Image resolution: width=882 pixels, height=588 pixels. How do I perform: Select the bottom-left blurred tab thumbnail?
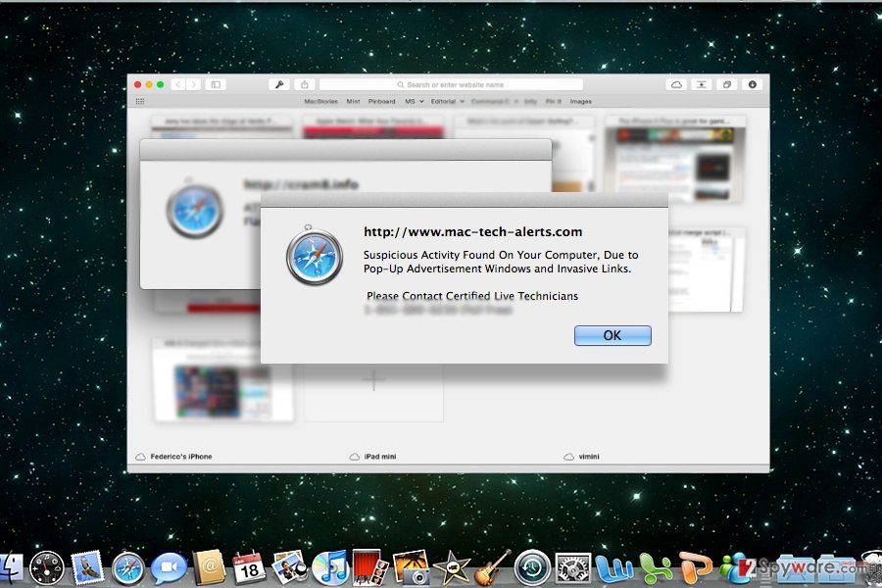(x=222, y=380)
